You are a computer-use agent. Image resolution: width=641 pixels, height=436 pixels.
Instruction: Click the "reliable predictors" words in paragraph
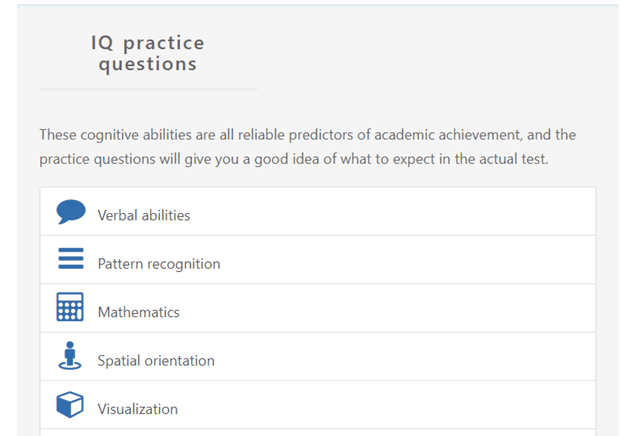(x=295, y=135)
